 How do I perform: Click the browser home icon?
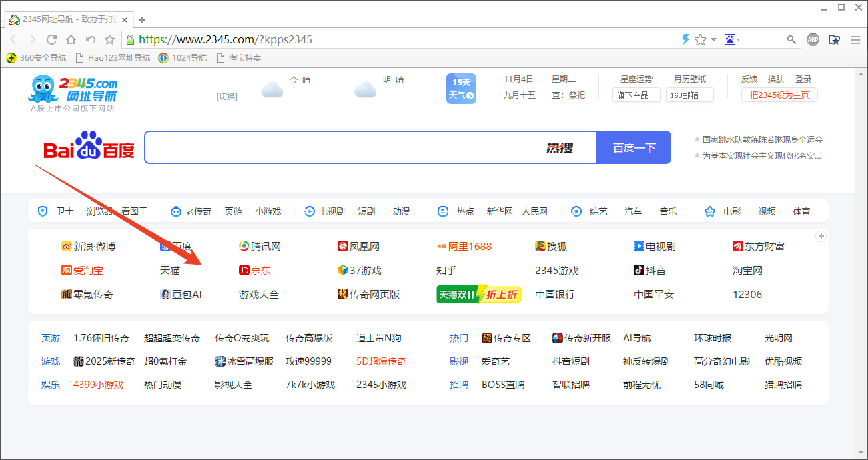pyautogui.click(x=70, y=39)
